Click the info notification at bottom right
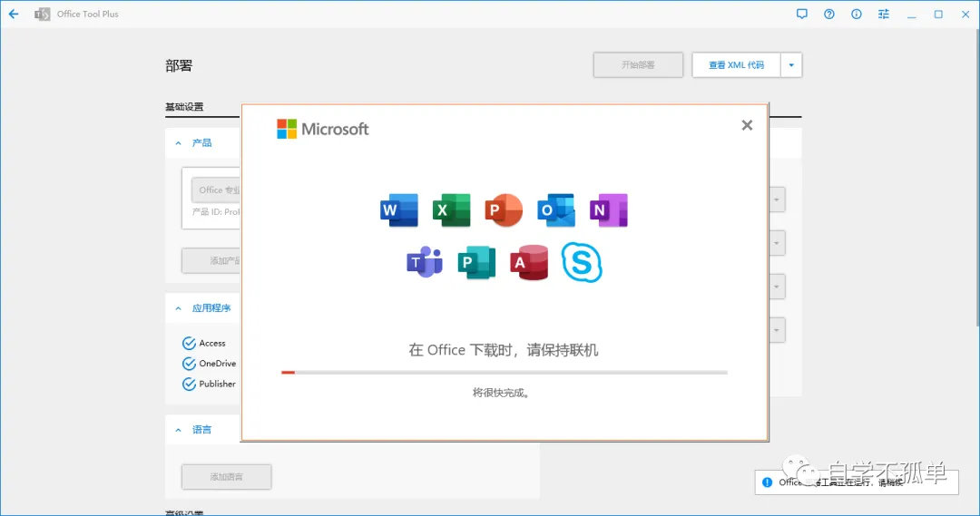Image resolution: width=980 pixels, height=516 pixels. point(857,482)
